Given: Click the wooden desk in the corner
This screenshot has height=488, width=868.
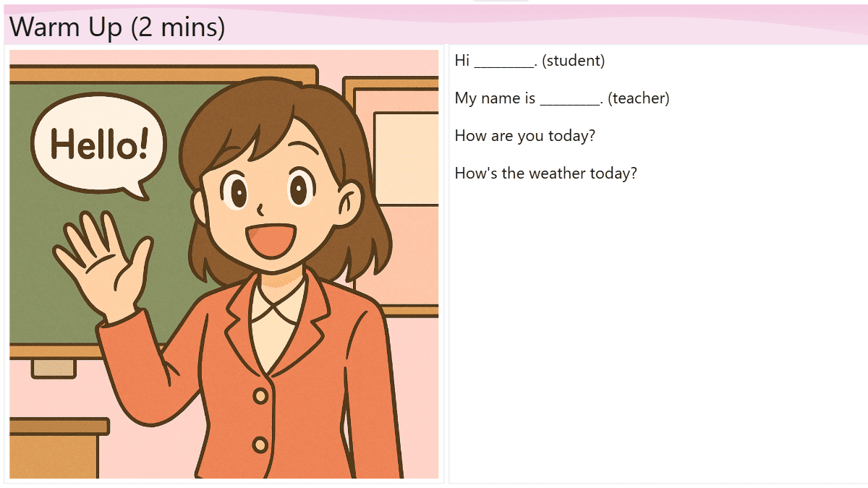Looking at the screenshot, I should [54, 448].
